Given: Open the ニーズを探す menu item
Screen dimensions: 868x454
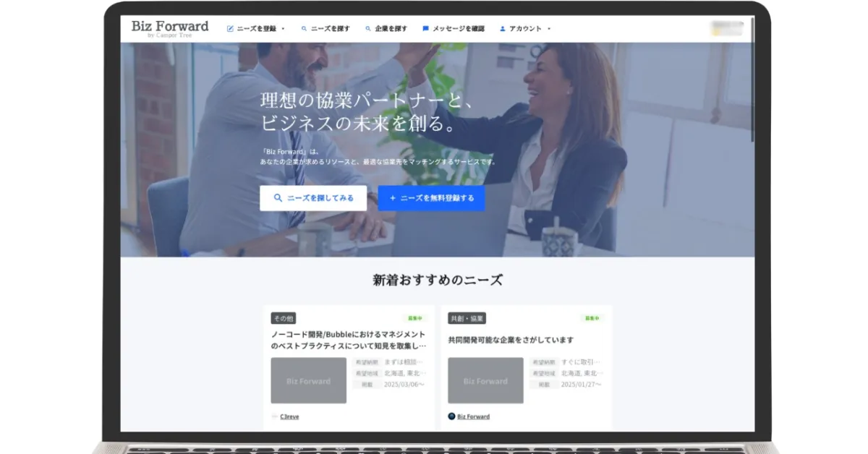Looking at the screenshot, I should (330, 29).
